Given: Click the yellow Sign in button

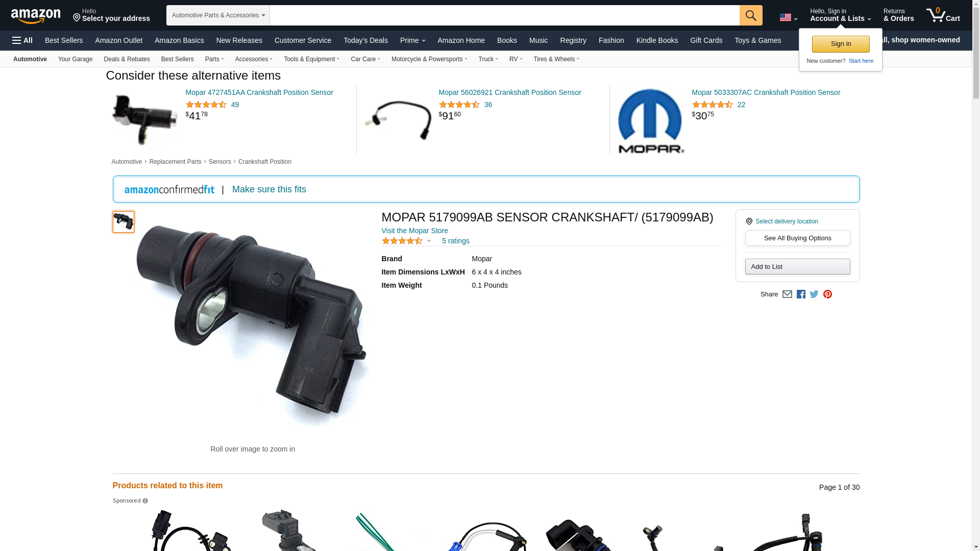Looking at the screenshot, I should (x=841, y=44).
